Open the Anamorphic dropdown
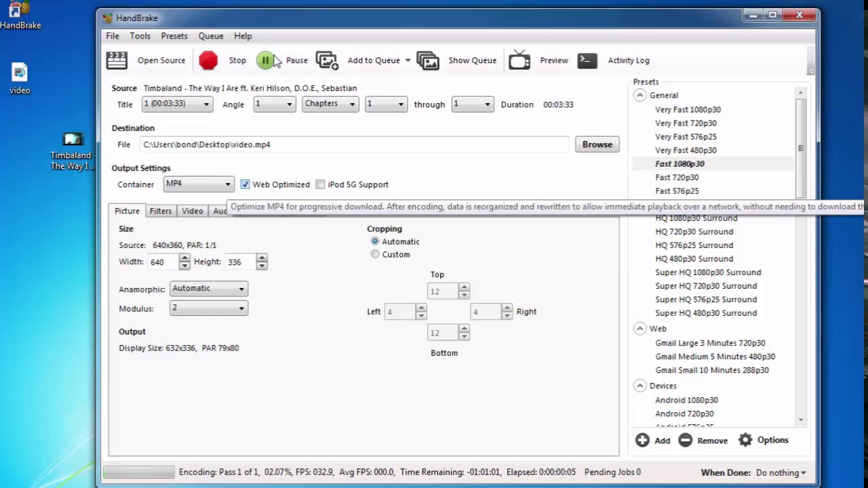Screen dimensions: 868x488 pyautogui.click(x=208, y=289)
